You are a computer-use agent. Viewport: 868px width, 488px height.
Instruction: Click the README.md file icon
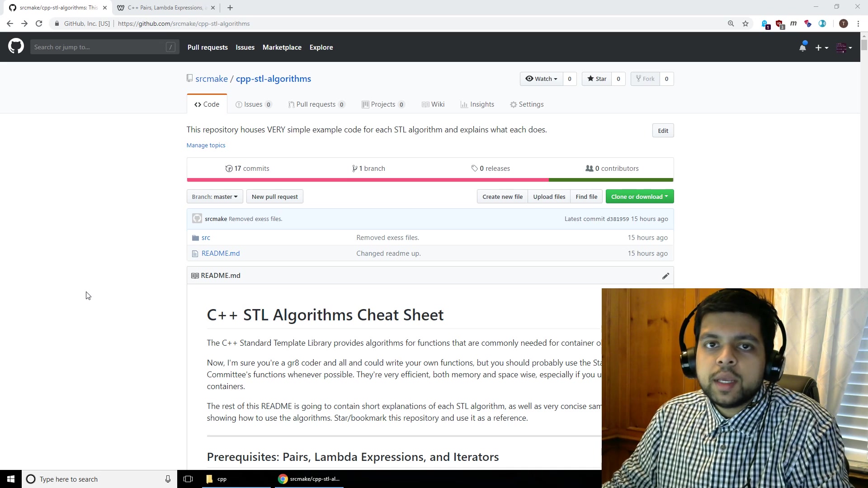click(x=195, y=253)
